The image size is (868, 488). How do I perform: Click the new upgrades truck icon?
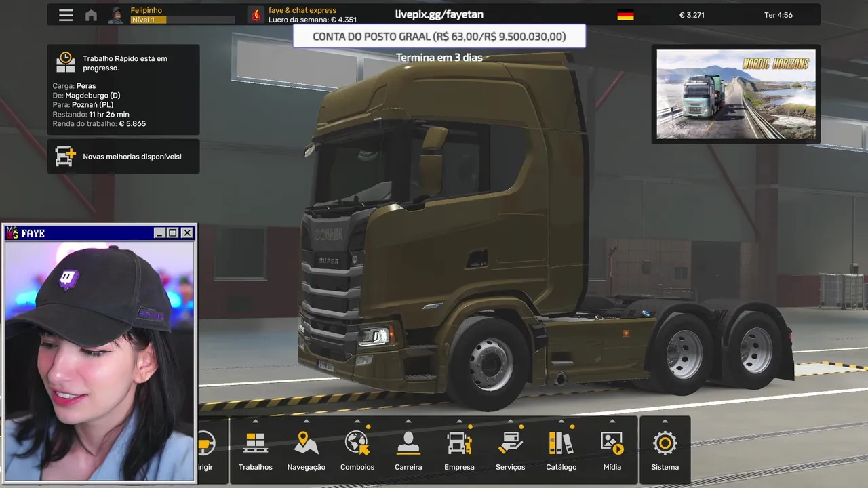coord(65,156)
